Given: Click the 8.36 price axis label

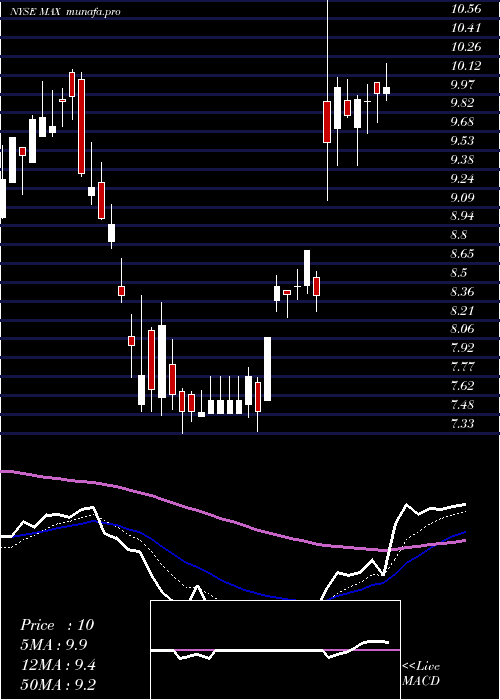Looking at the screenshot, I should (462, 292).
